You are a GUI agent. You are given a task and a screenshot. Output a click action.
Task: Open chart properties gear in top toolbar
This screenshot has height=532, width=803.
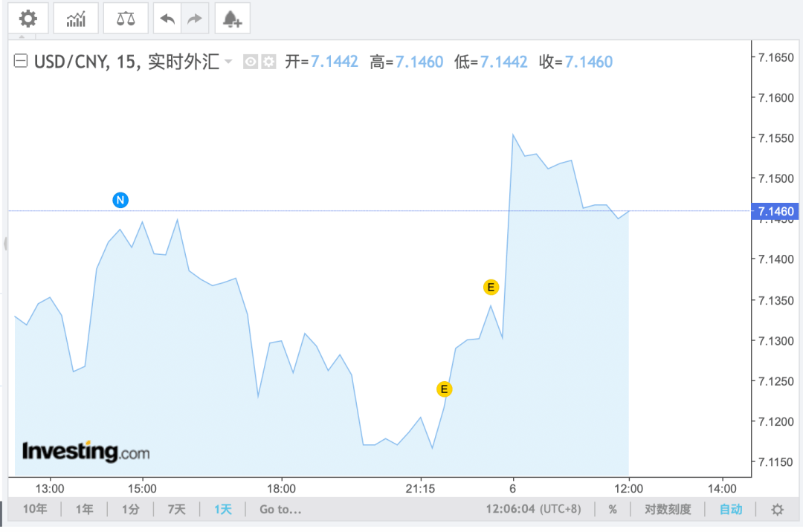[28, 19]
